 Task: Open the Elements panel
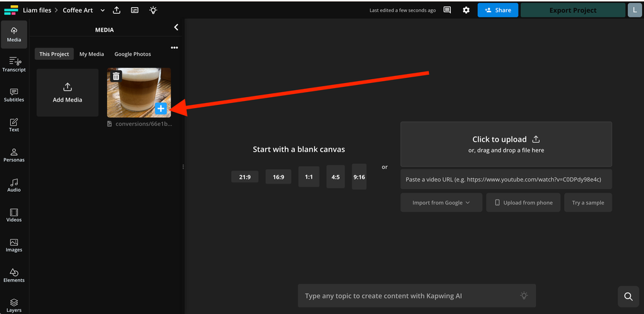click(x=14, y=275)
